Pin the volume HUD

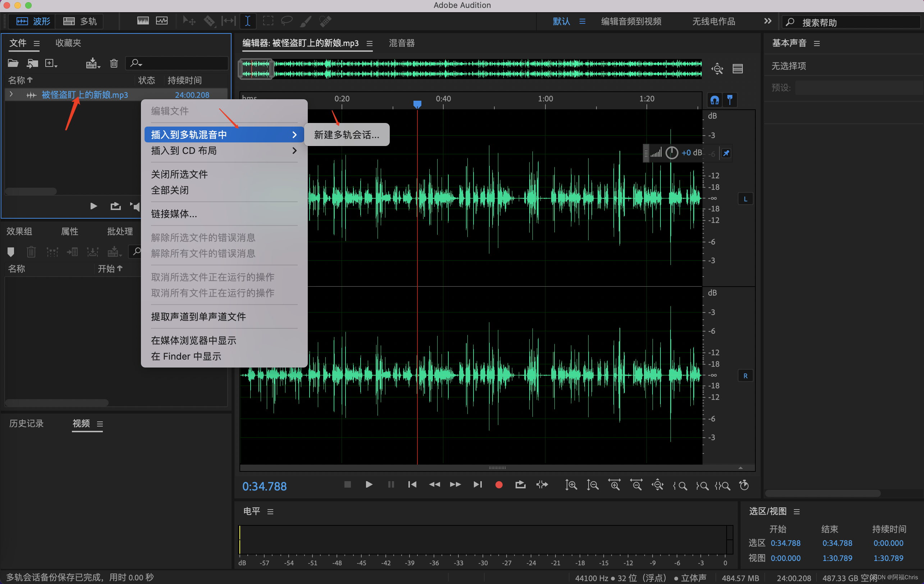coord(726,153)
